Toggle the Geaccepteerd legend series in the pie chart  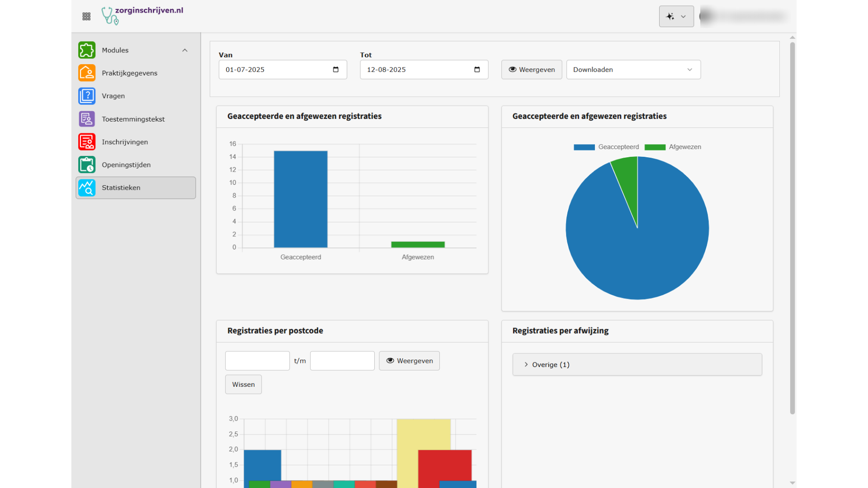606,147
